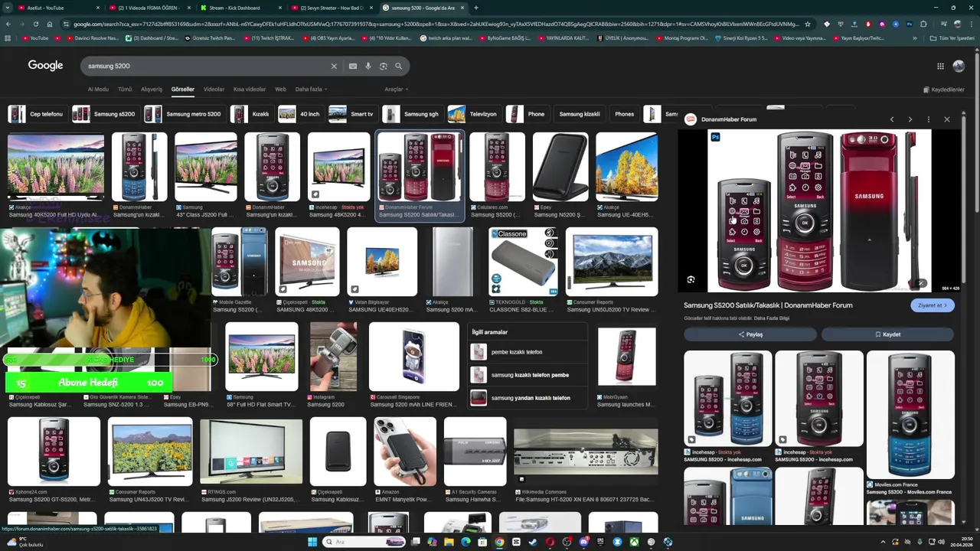Viewport: 980px width, 551px height.
Task: Open a new Chrome tab
Action: tap(476, 8)
